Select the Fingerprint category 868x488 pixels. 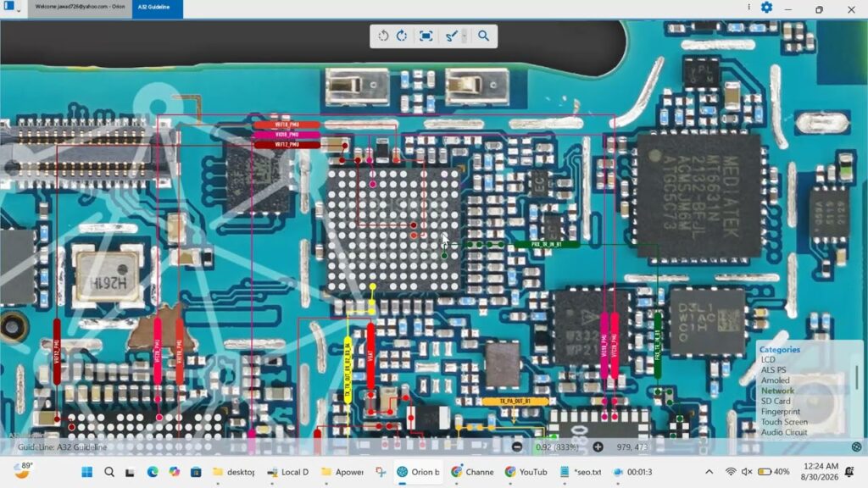point(781,412)
